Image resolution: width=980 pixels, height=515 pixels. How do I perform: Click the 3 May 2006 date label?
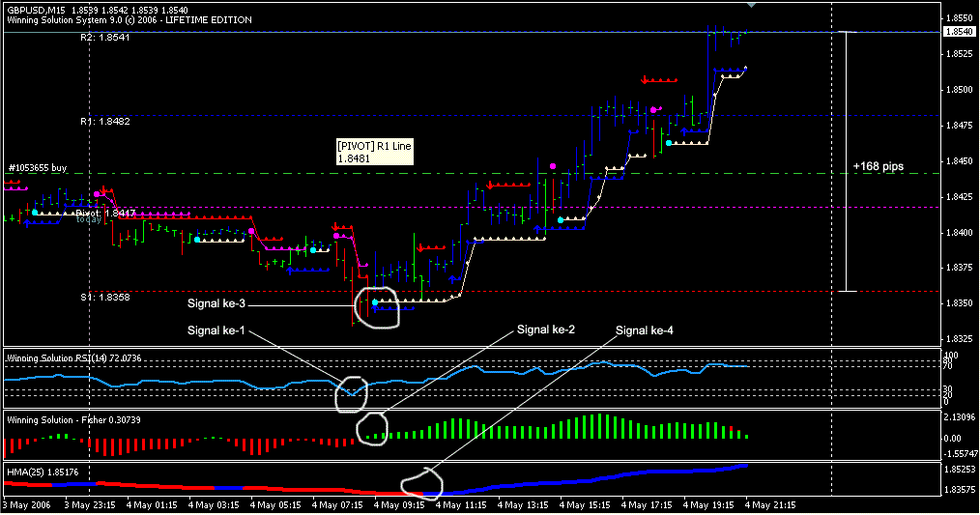click(27, 505)
